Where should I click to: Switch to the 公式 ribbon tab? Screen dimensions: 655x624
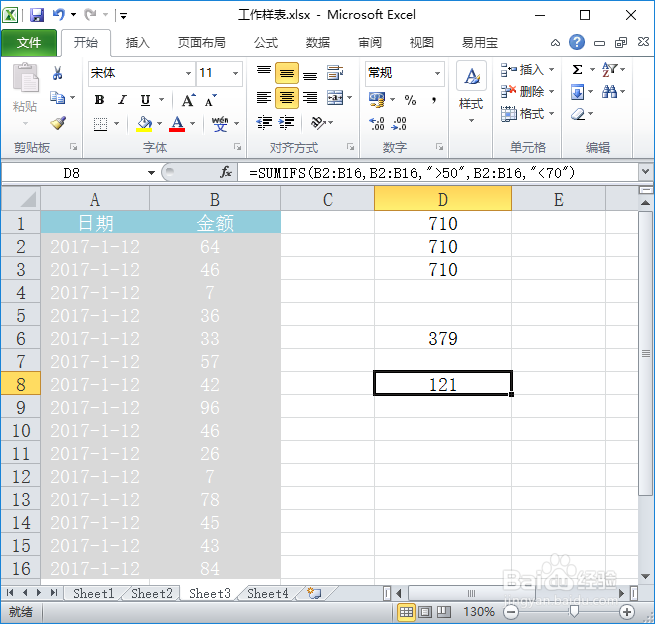[266, 43]
